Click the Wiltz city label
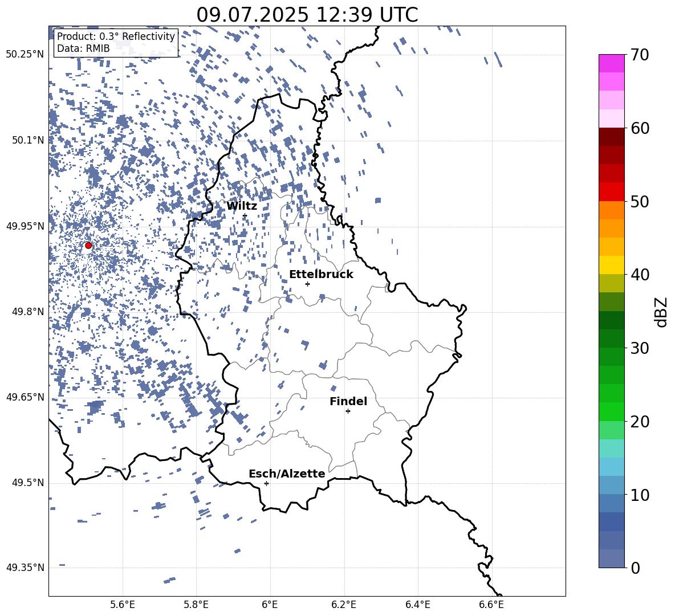Image resolution: width=675 pixels, height=616 pixels. click(242, 206)
